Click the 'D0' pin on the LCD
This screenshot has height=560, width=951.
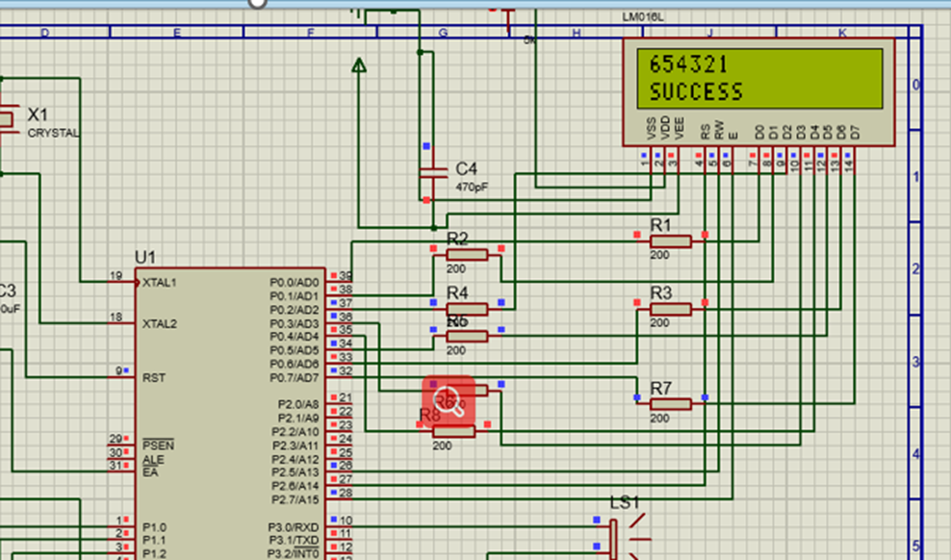coord(759,133)
